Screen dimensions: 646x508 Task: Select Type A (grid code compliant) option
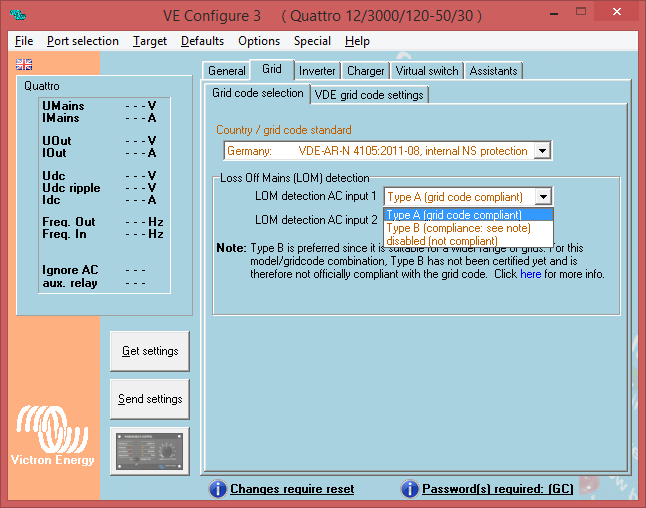[x=467, y=215]
